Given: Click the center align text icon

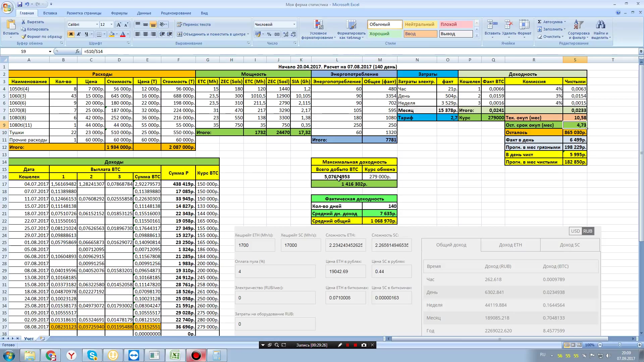Looking at the screenshot, I should [146, 34].
